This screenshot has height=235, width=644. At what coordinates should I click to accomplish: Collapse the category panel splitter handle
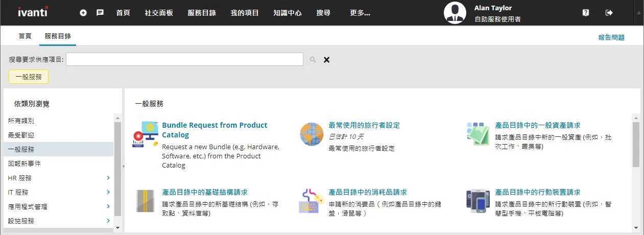coord(123,166)
